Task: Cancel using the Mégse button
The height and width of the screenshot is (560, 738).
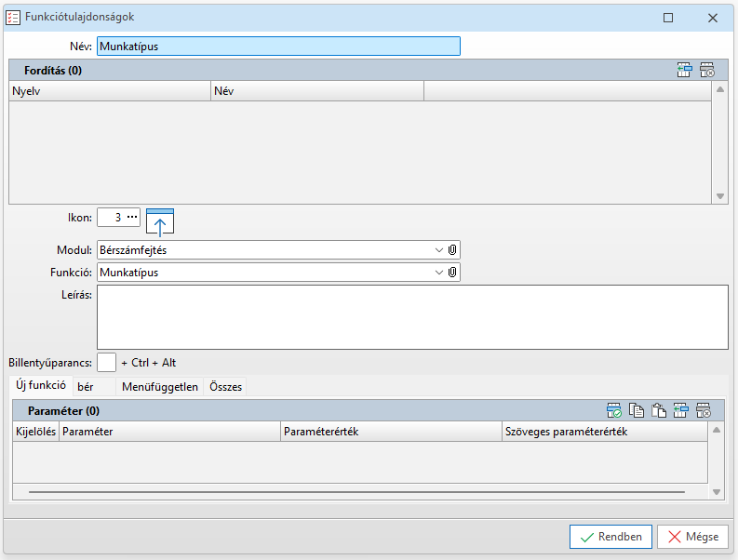Action: (x=692, y=537)
